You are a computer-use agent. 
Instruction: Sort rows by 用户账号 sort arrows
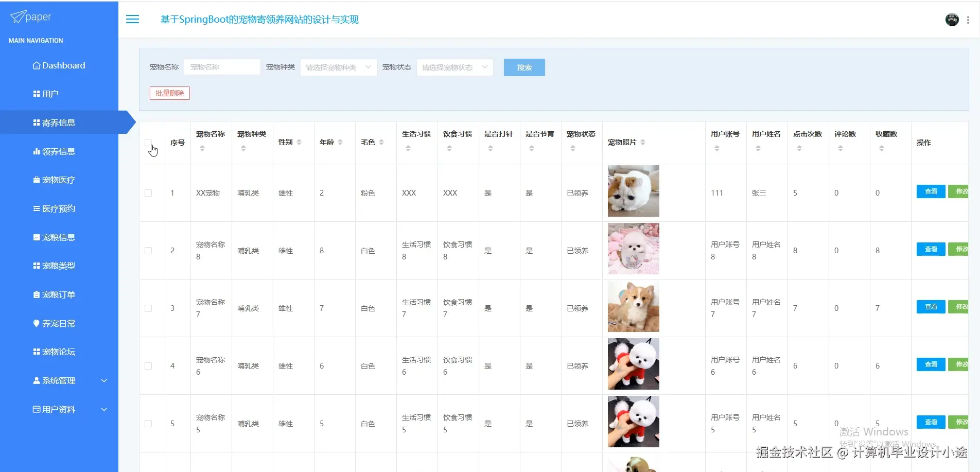click(x=717, y=148)
